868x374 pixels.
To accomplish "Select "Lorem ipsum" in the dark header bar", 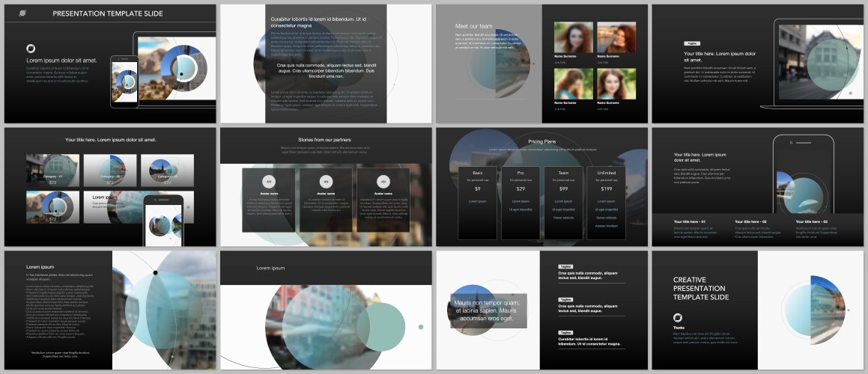I will coord(270,268).
